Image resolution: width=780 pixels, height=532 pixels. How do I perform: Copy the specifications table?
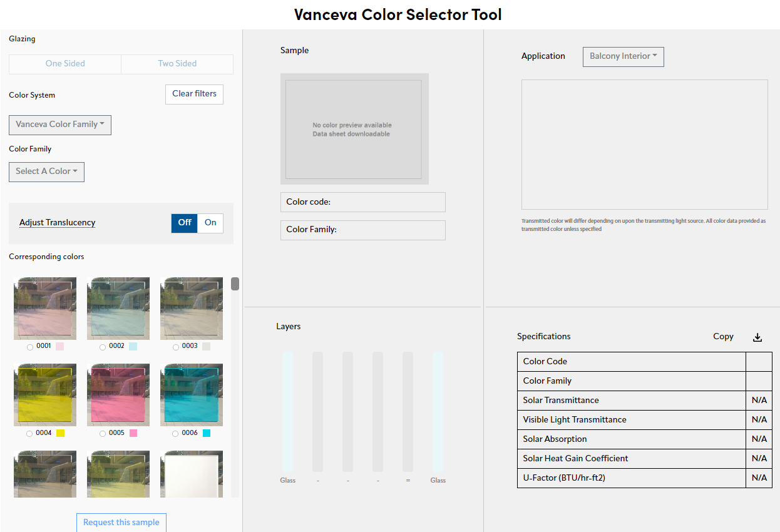723,337
